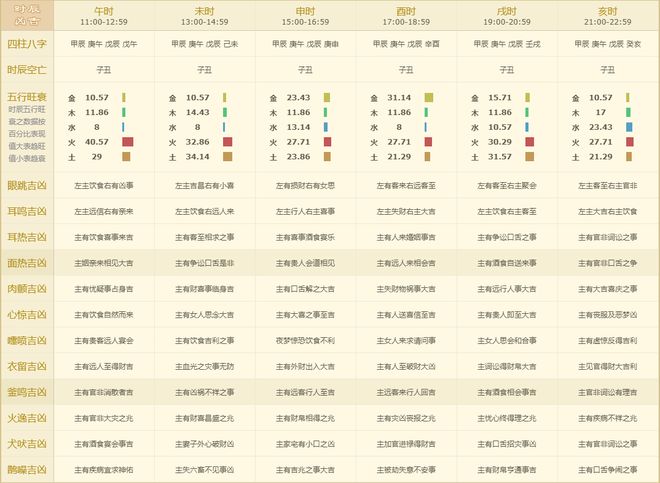Click the 木 14.43 value in 未时 column
Image resolution: width=660 pixels, height=483 pixels.
click(198, 112)
